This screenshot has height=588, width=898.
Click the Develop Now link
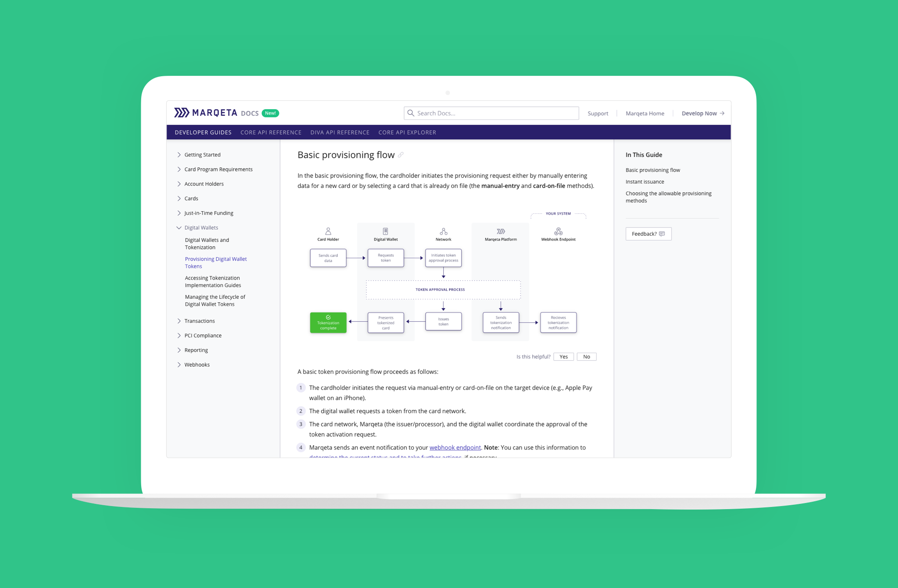click(x=703, y=113)
